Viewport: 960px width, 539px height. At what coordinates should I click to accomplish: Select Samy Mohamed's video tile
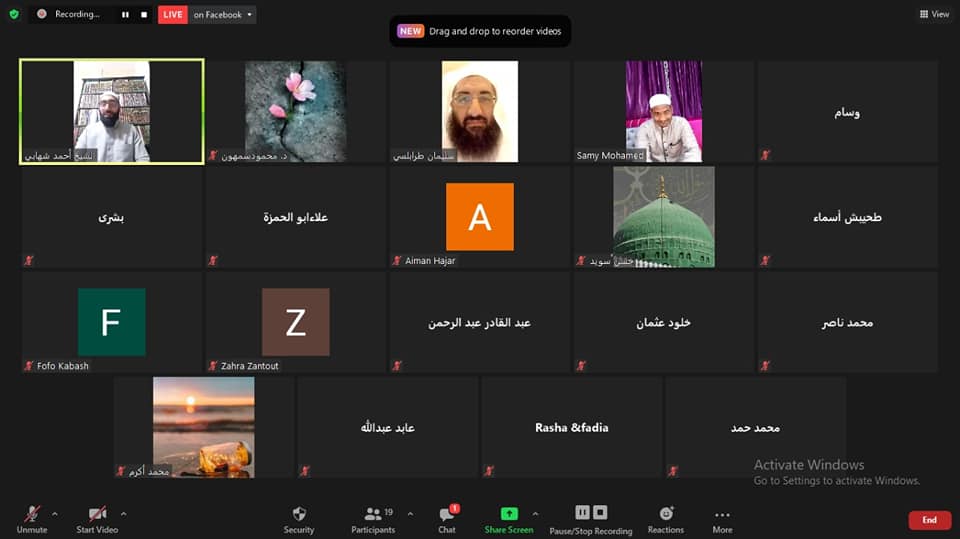(x=664, y=111)
